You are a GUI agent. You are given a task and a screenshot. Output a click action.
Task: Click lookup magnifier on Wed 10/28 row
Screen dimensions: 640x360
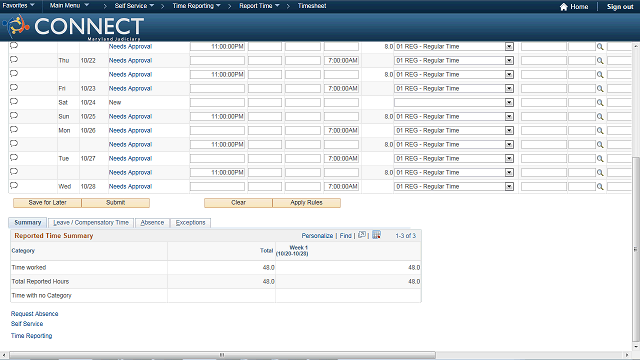click(x=600, y=187)
